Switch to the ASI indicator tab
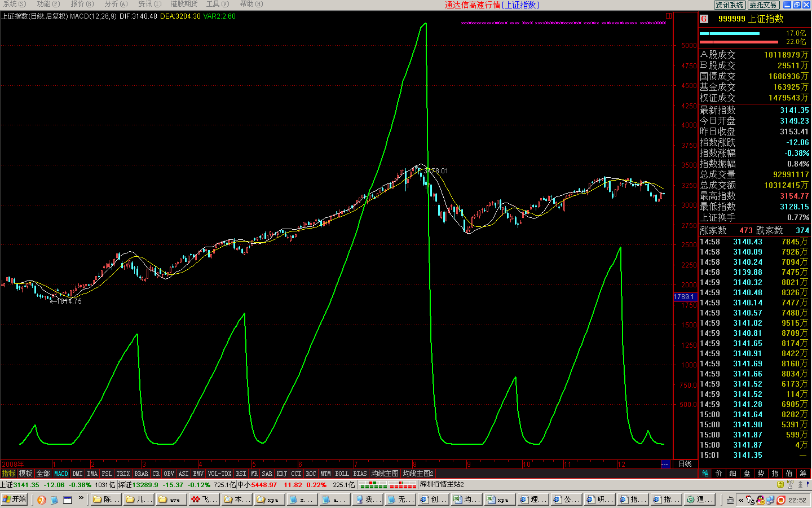Viewport: 812px width, 508px height. click(183, 474)
